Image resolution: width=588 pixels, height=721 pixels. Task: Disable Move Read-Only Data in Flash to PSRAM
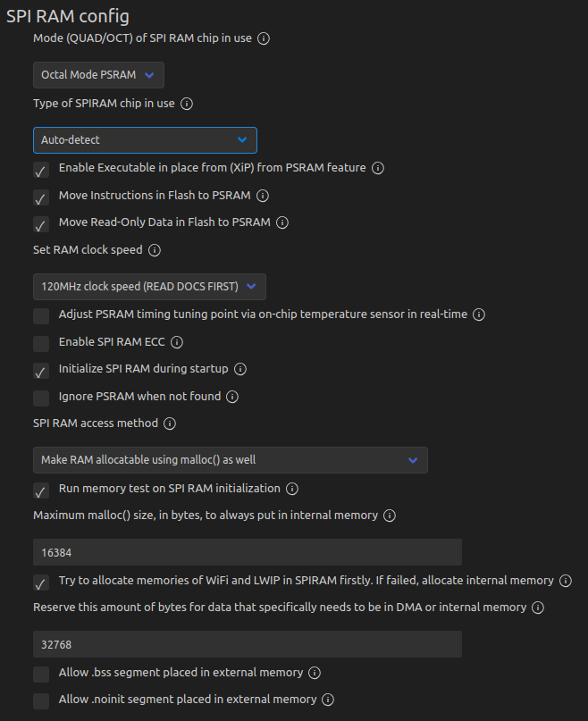41,224
